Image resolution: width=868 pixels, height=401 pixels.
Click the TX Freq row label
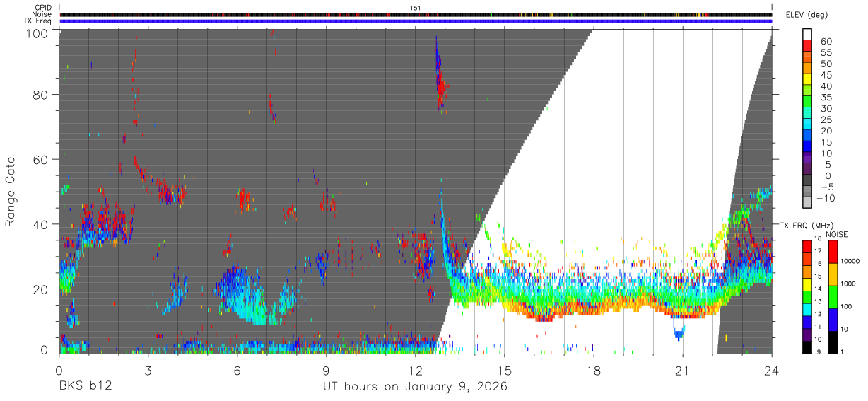click(38, 21)
